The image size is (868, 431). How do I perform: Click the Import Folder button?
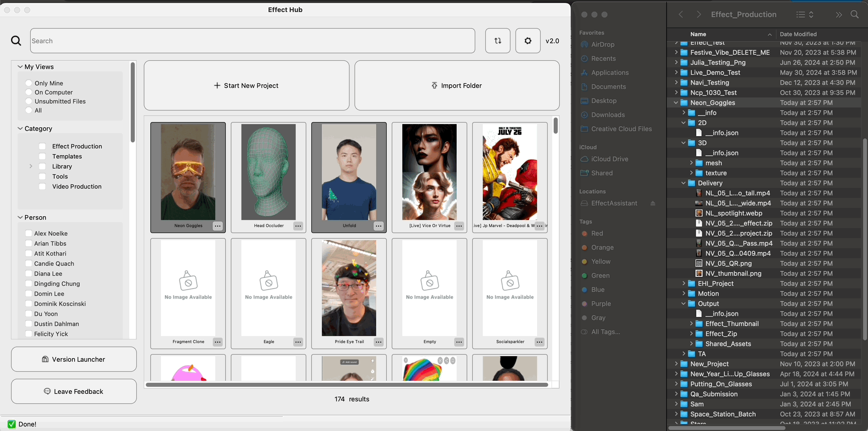pos(457,85)
